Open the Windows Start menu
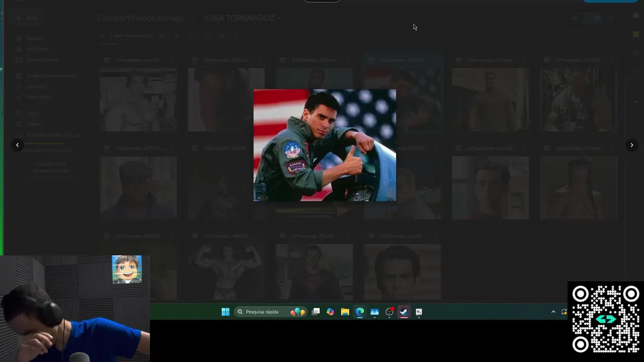 point(225,312)
